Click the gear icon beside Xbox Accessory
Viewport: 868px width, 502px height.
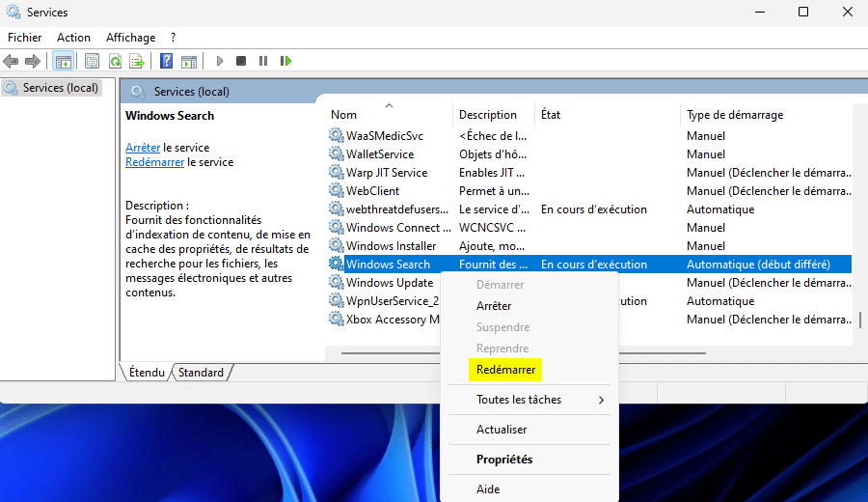point(336,318)
